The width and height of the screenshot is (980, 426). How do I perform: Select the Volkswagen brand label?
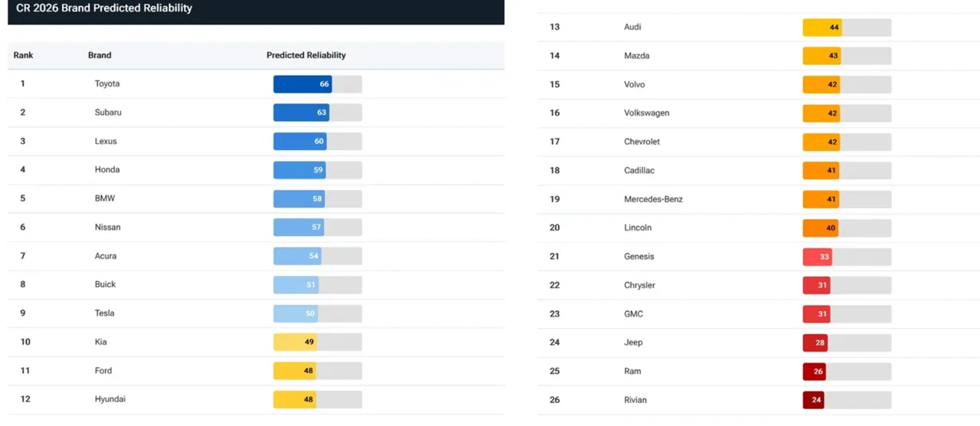pyautogui.click(x=647, y=113)
